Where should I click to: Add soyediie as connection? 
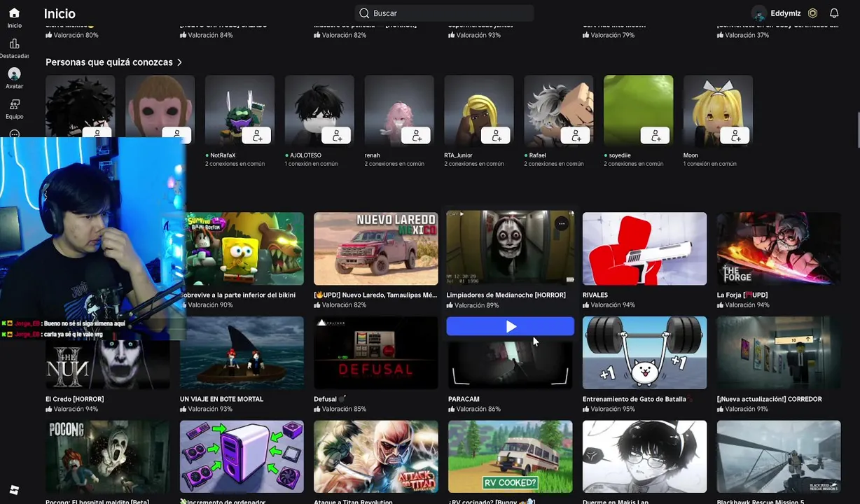[x=656, y=136]
